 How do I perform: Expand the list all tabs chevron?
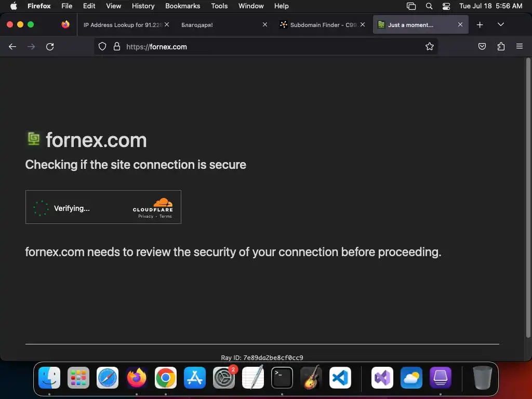click(500, 24)
